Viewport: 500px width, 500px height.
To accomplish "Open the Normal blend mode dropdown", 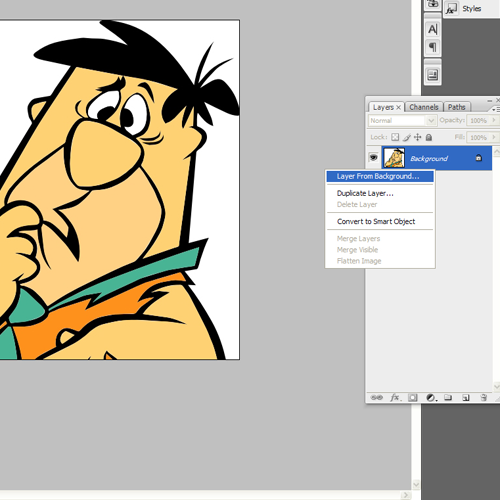I will click(402, 120).
